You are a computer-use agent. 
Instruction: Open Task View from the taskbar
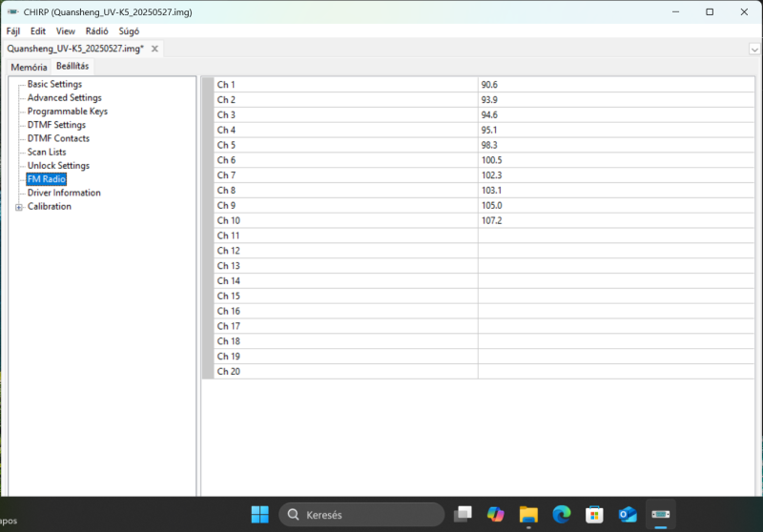coord(463,515)
